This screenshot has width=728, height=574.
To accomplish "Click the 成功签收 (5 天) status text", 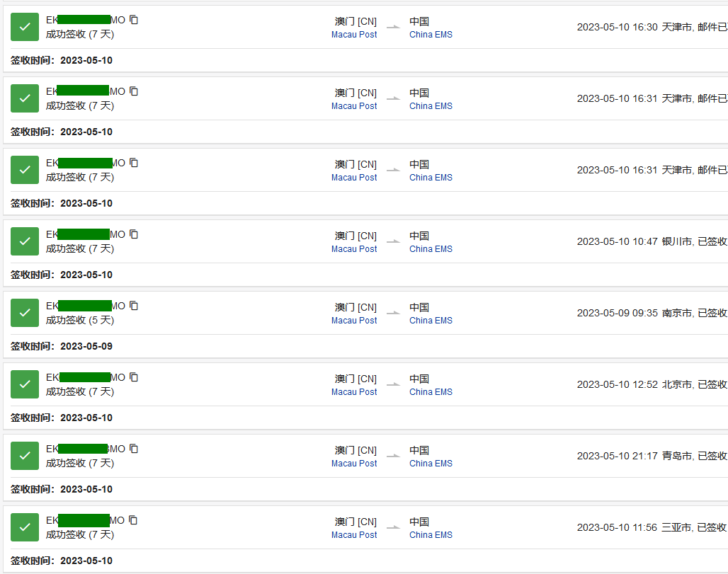I will (x=80, y=321).
